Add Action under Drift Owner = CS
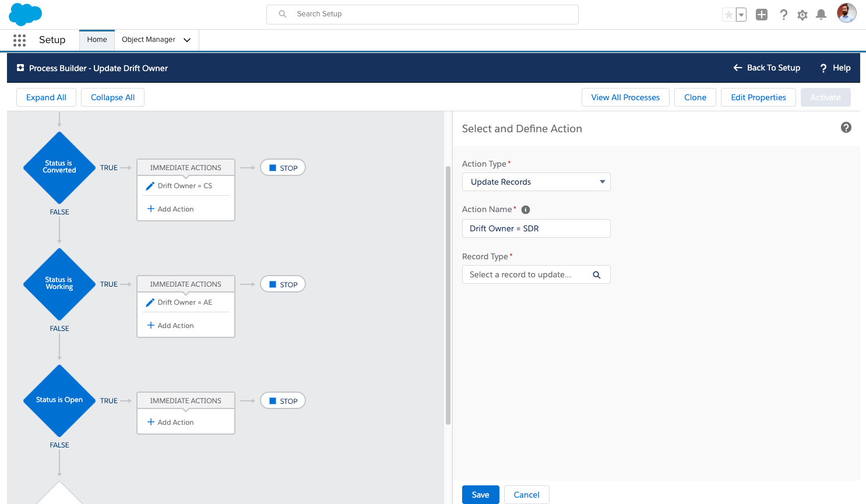 click(171, 209)
